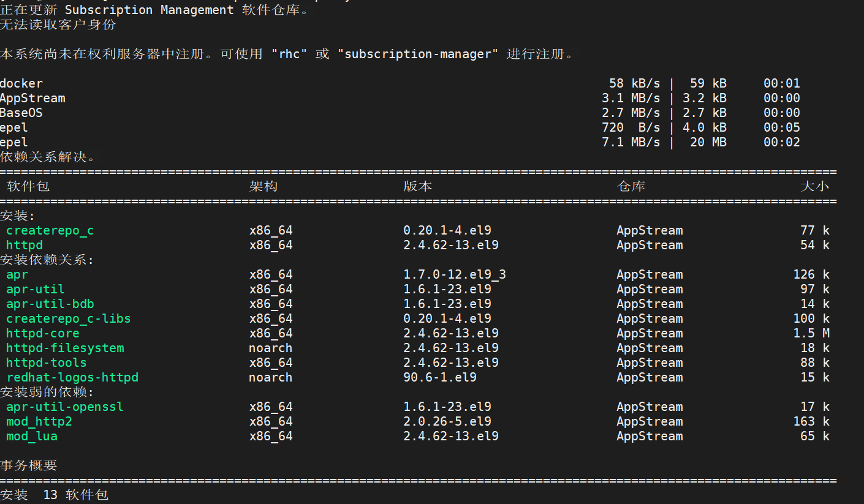Click the "88 k" size of httpd-tools

pyautogui.click(x=815, y=363)
